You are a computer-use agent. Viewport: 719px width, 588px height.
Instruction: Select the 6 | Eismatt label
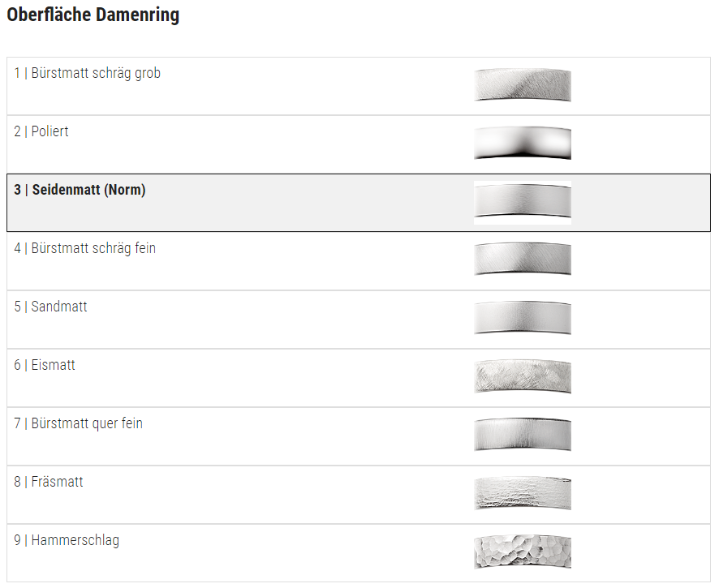(45, 365)
